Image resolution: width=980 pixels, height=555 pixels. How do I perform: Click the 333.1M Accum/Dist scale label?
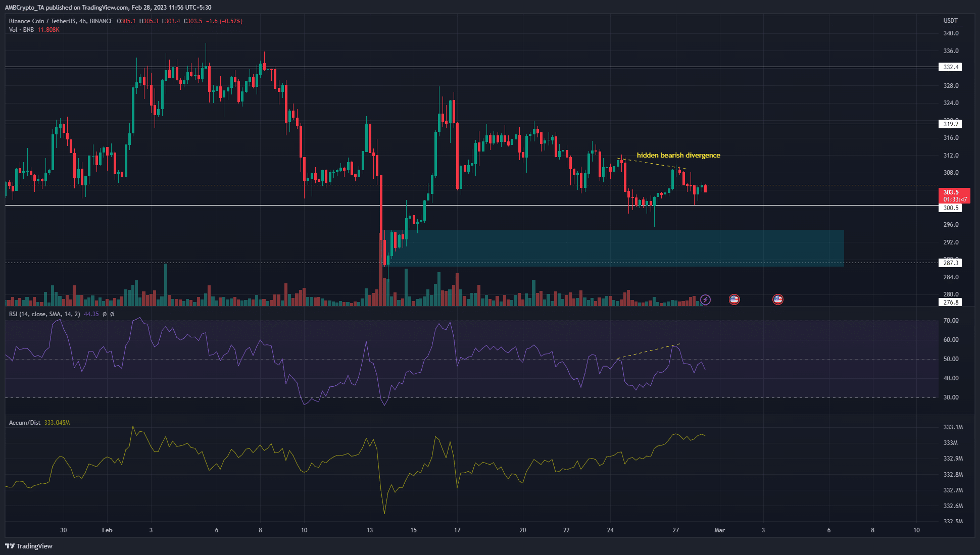953,427
